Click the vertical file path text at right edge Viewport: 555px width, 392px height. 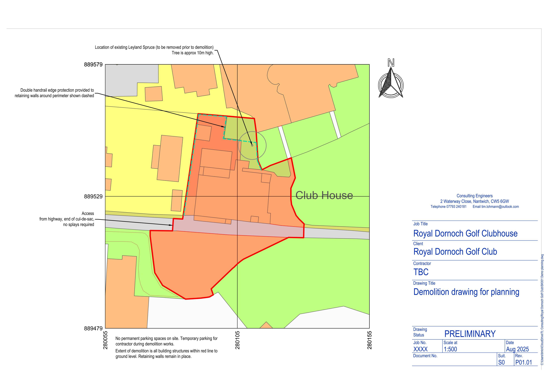542,310
